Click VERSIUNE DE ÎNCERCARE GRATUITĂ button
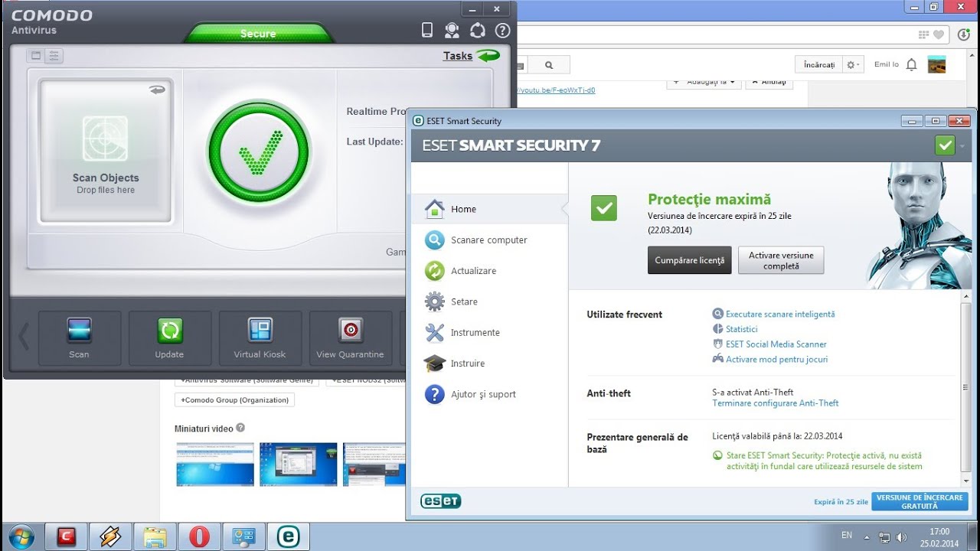 click(x=920, y=502)
